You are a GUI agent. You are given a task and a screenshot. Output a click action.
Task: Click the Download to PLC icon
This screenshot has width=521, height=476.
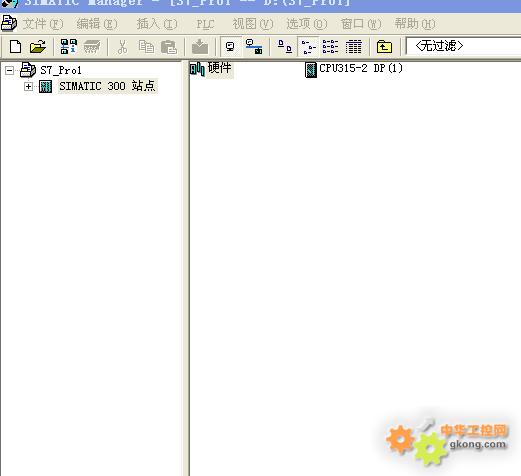point(200,47)
